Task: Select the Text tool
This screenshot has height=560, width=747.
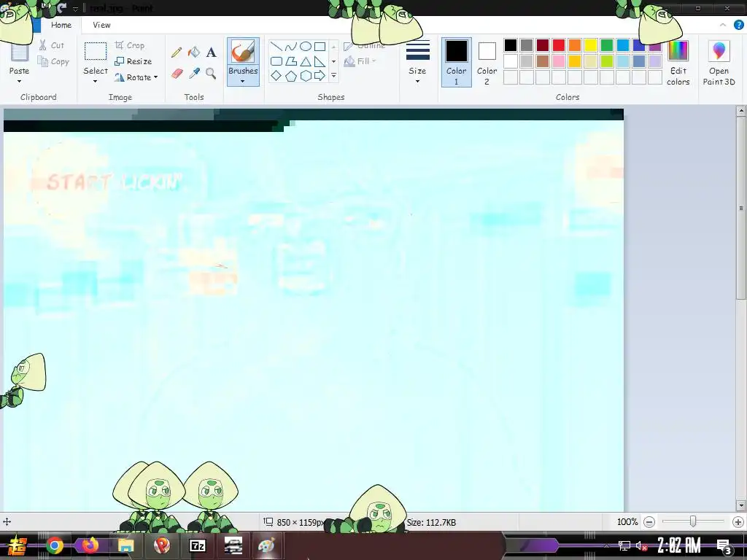Action: coord(211,52)
